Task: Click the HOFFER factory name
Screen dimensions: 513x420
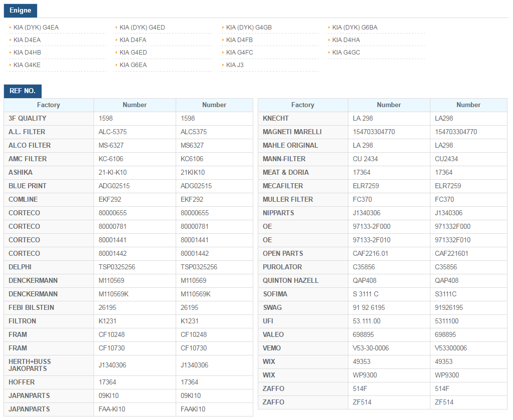Action: pyautogui.click(x=22, y=382)
